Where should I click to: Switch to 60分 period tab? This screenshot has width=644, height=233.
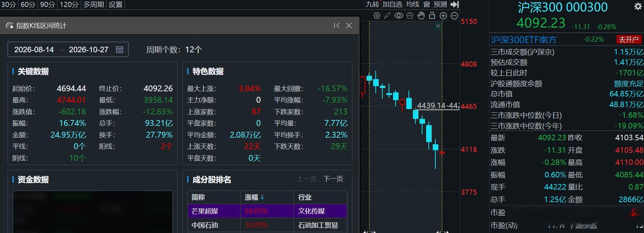pos(28,4)
